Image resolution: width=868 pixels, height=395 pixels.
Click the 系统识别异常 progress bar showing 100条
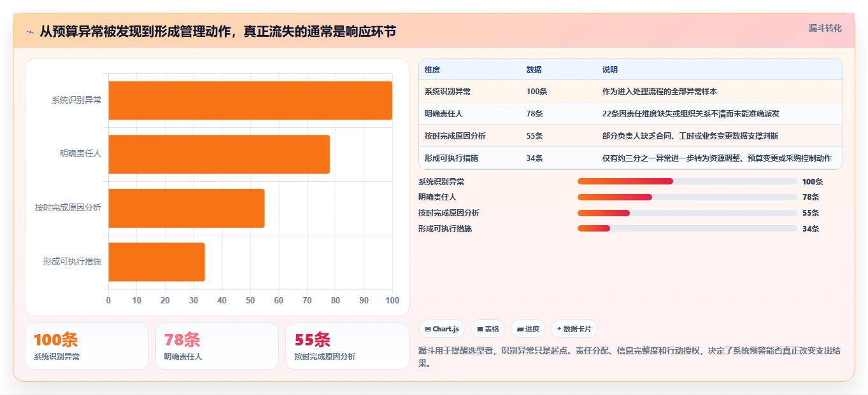tap(687, 181)
